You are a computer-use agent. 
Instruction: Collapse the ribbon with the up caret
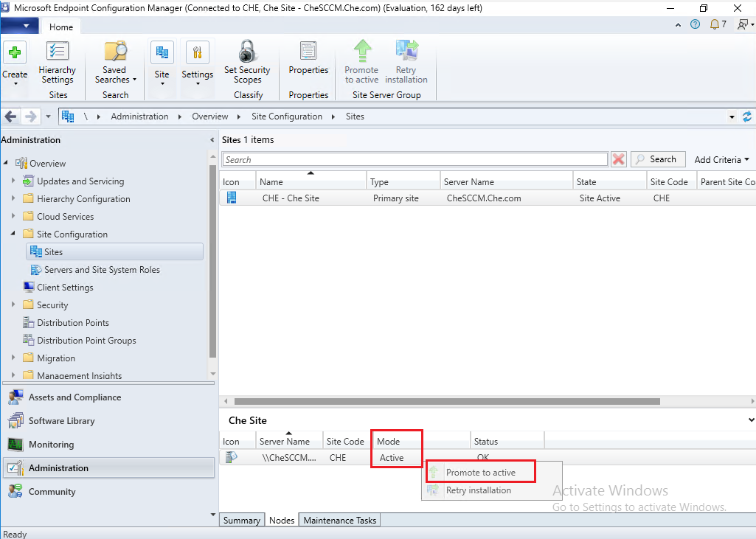678,24
